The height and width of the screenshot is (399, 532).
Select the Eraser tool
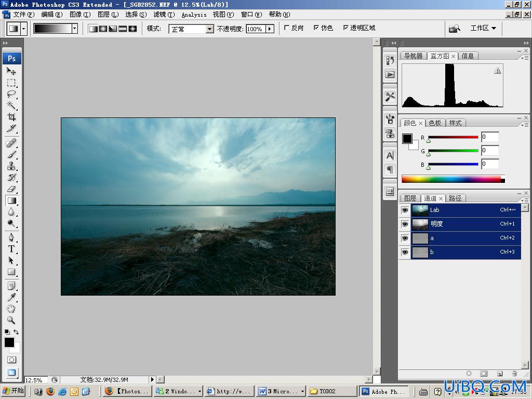pos(11,189)
